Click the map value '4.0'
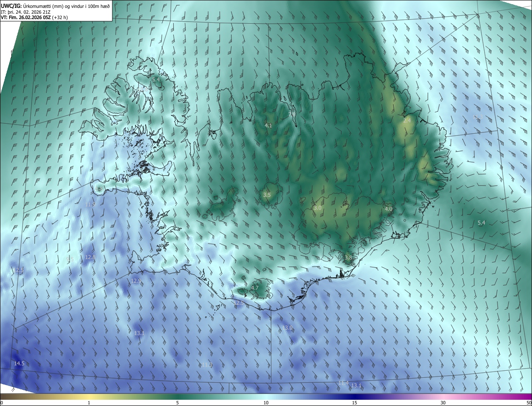 tap(388, 209)
